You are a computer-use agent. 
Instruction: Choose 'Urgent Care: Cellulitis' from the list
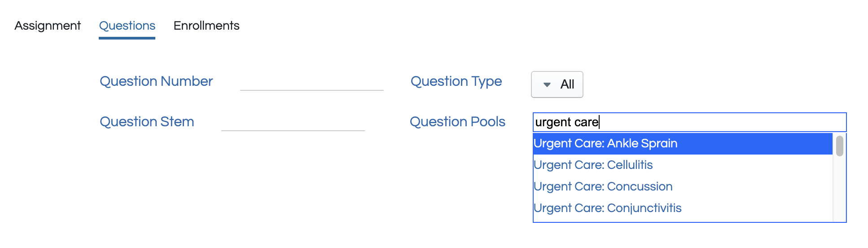point(593,165)
